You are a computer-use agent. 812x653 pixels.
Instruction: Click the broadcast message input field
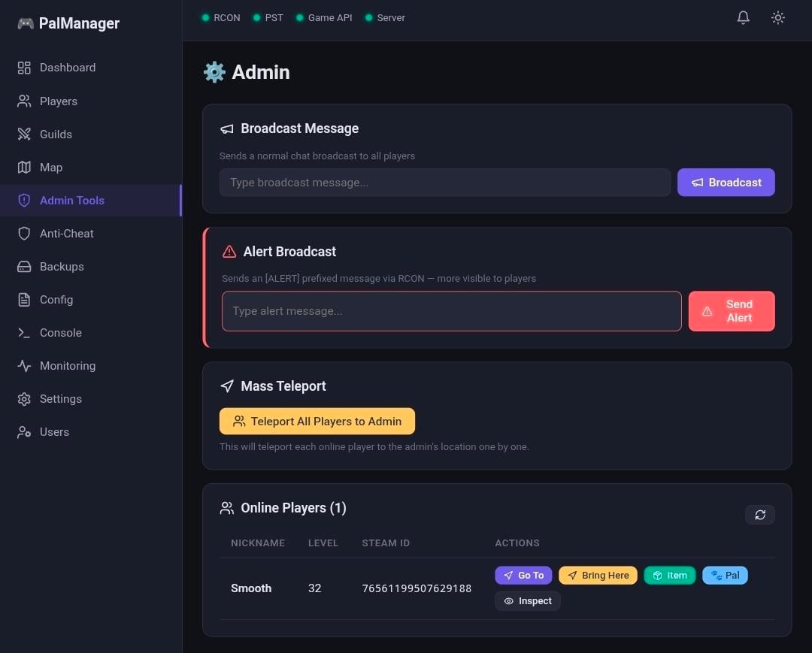pos(444,183)
